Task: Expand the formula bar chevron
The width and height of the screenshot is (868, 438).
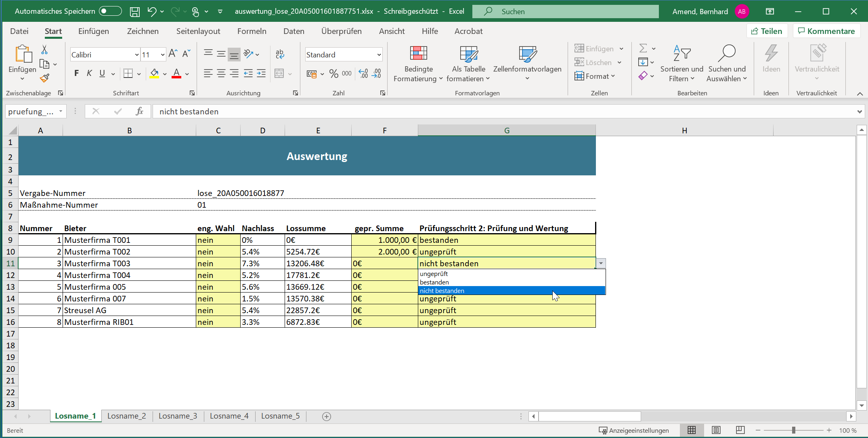Action: [x=860, y=112]
